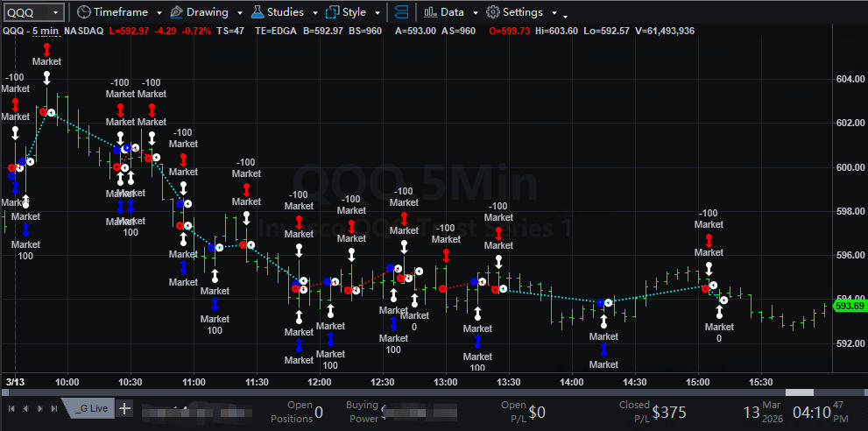
Task: Open the Drawing menu label
Action: pyautogui.click(x=207, y=12)
